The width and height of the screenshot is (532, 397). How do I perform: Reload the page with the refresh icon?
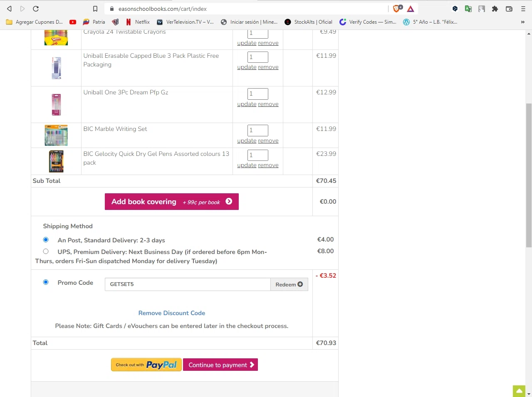tap(36, 9)
